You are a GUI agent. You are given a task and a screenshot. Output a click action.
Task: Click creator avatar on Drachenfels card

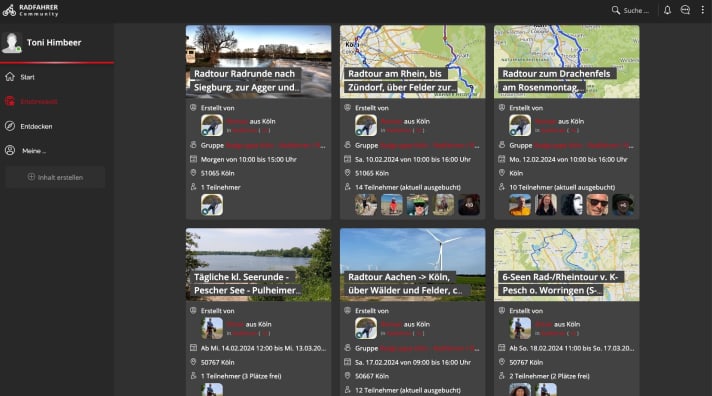(520, 125)
